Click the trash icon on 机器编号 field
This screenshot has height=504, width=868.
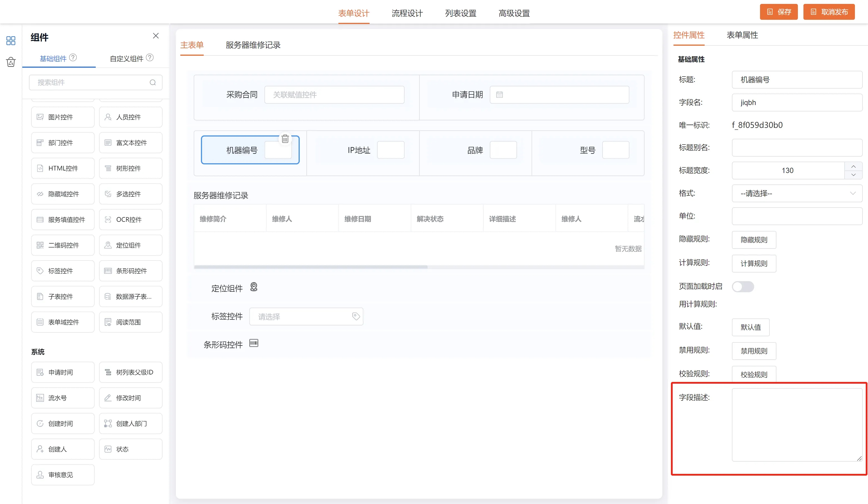click(x=285, y=139)
